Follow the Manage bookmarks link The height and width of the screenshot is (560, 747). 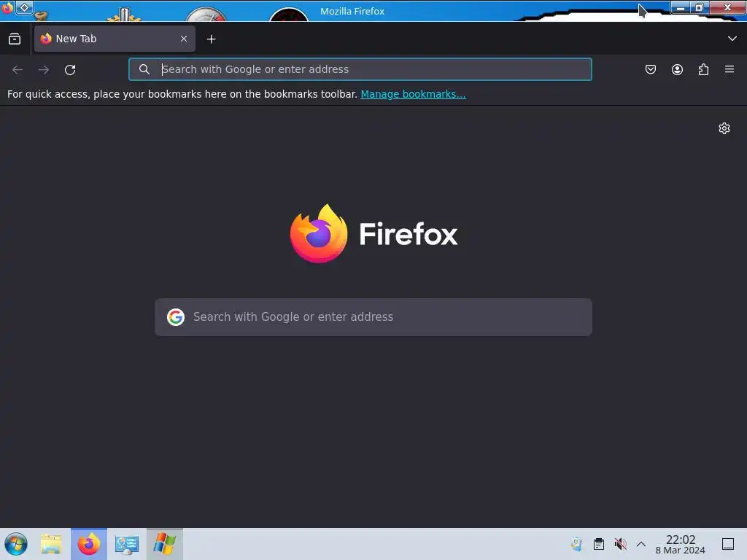[x=413, y=94]
